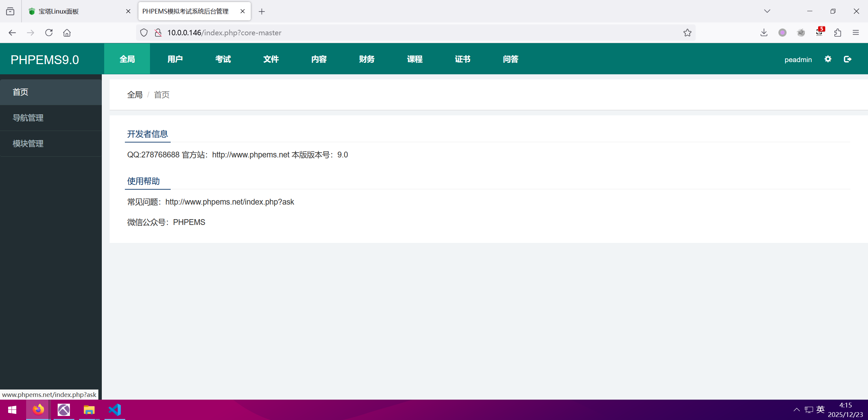Image resolution: width=868 pixels, height=420 pixels.
Task: Open Visual Studio Code from taskbar
Action: tap(115, 410)
